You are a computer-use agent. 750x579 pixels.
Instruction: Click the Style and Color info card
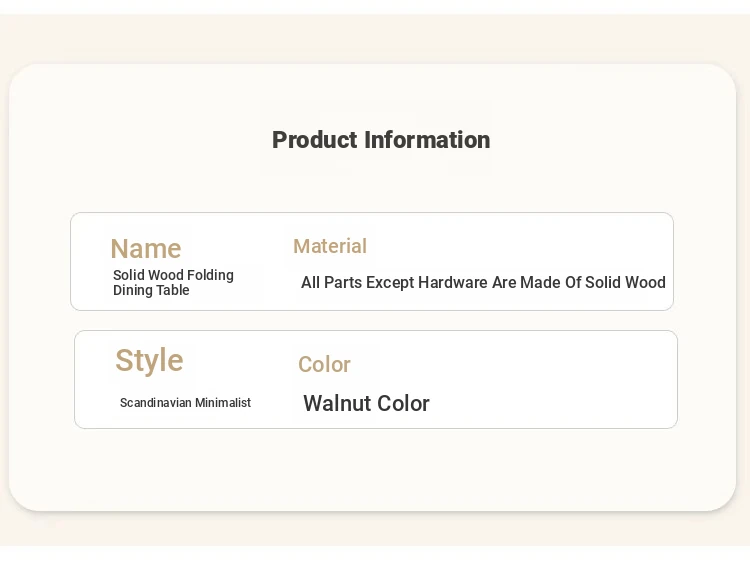pyautogui.click(x=376, y=379)
